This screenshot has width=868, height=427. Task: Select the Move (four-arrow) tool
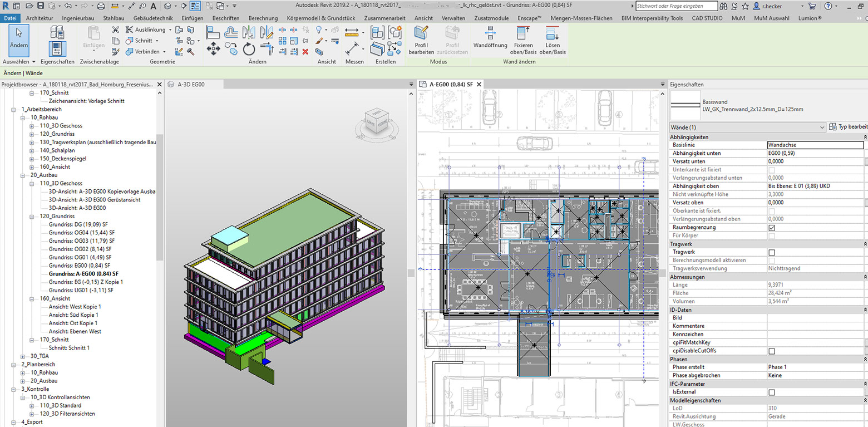213,50
